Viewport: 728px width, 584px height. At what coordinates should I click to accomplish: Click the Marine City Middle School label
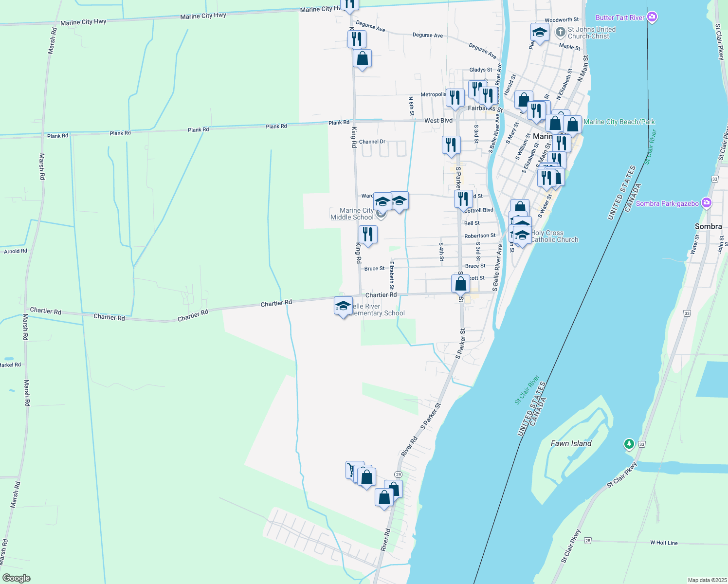tap(352, 214)
